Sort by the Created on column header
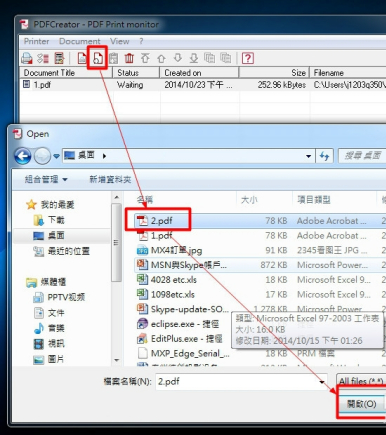This screenshot has height=435, width=386. (x=199, y=73)
